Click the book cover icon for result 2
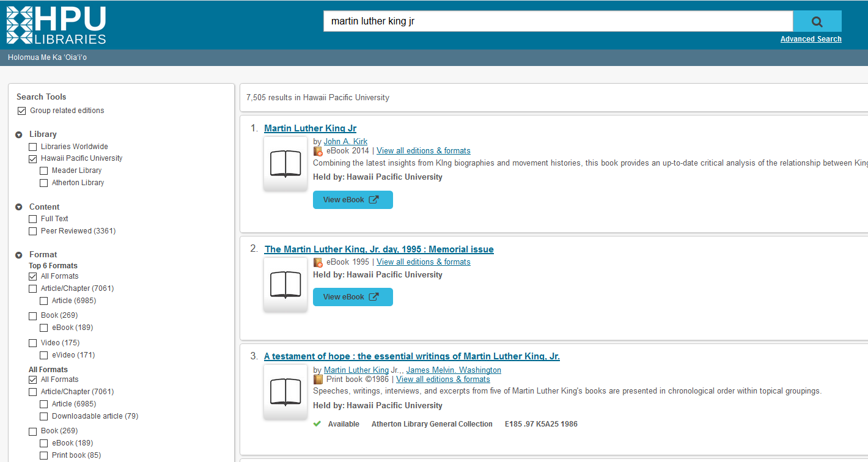 click(285, 285)
